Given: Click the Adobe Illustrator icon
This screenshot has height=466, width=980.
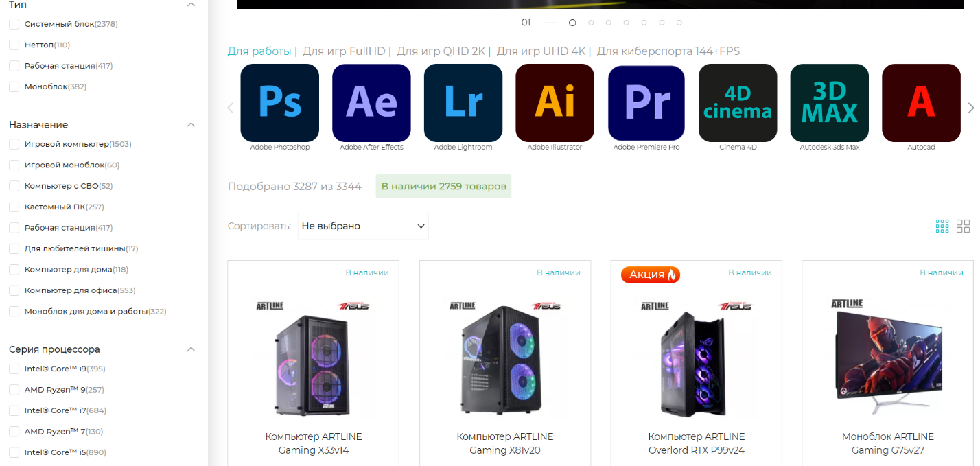Looking at the screenshot, I should point(555,103).
